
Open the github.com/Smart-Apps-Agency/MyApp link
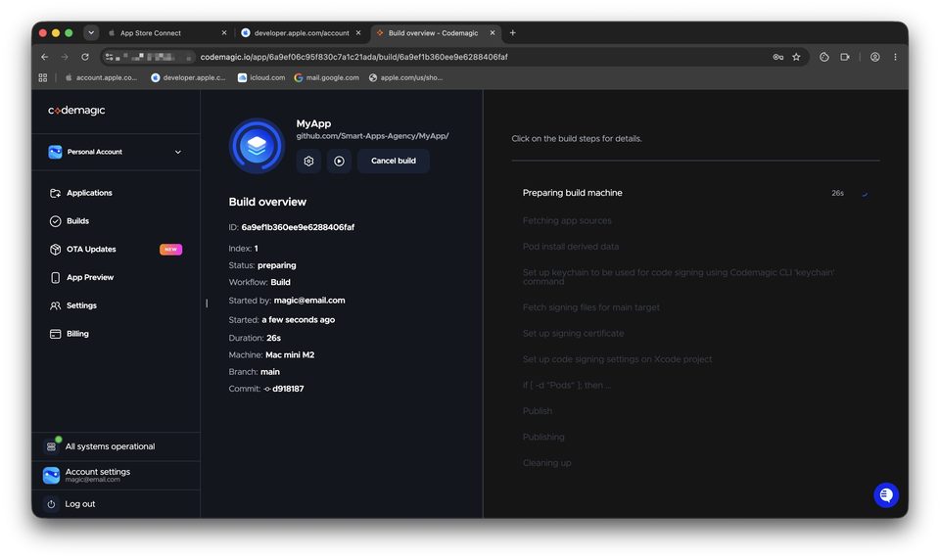pos(372,136)
